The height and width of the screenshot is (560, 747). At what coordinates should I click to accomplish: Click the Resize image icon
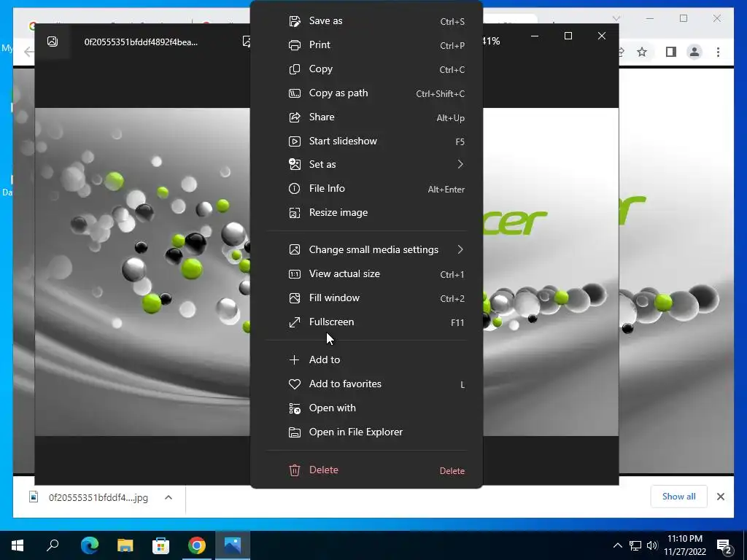(295, 213)
